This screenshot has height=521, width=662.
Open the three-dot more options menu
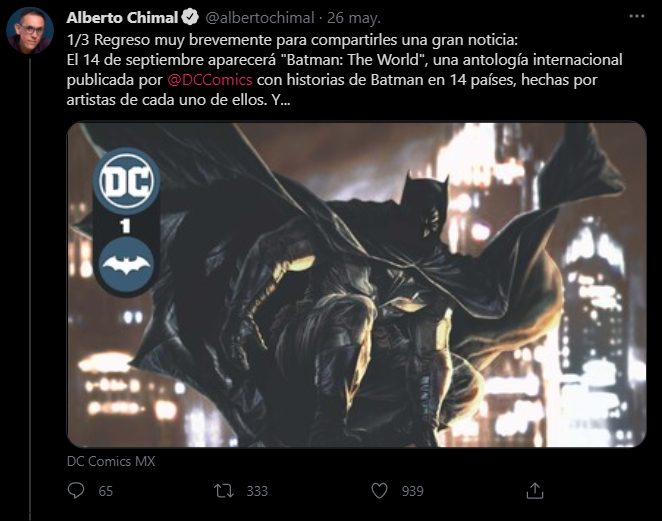(x=637, y=16)
